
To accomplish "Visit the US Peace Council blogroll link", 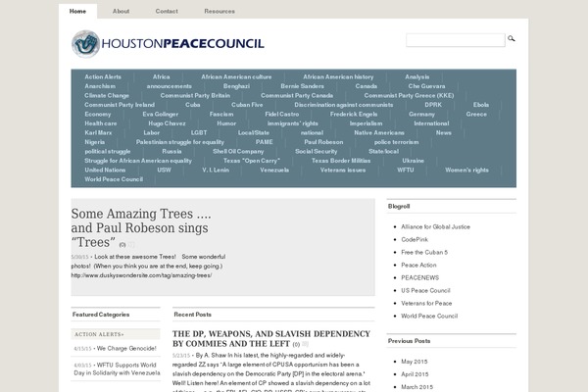I will 425,291.
